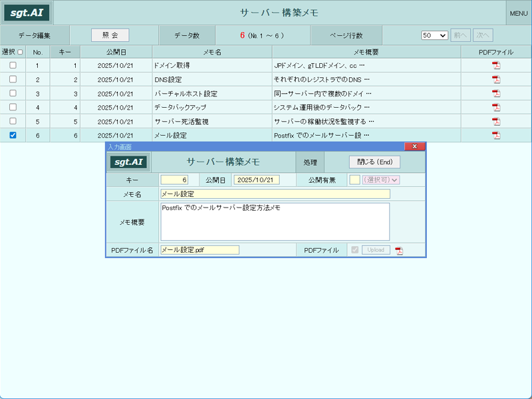Click the 閉じる (End) button
The image size is (532, 399).
(374, 162)
